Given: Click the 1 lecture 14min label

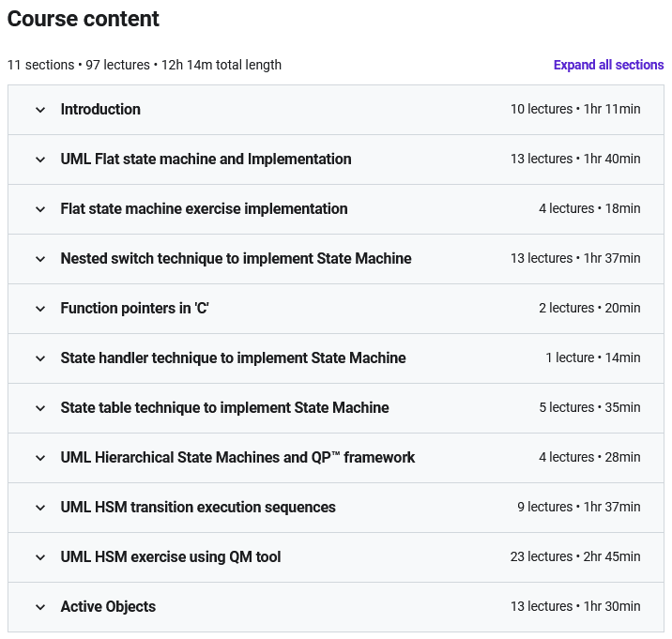Looking at the screenshot, I should (593, 358).
